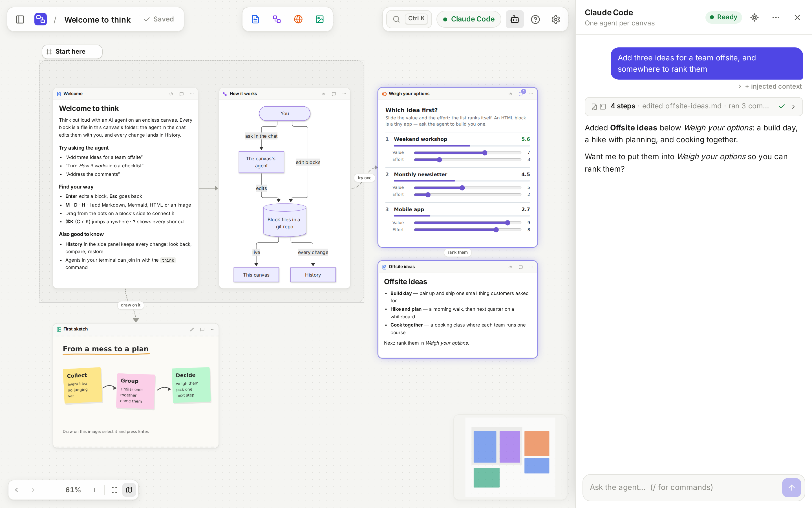Click the minimap overview thumbnail

[x=510, y=457]
